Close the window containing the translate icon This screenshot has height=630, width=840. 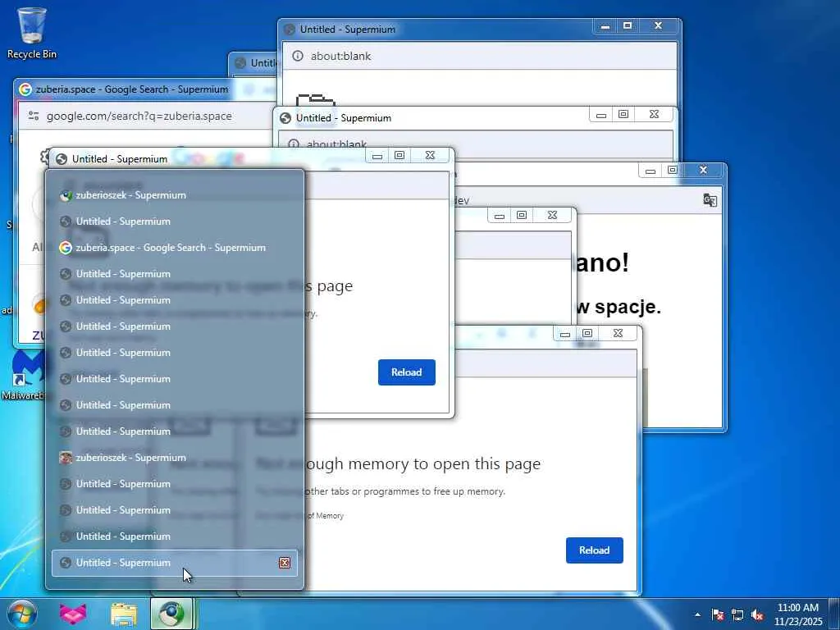(703, 170)
